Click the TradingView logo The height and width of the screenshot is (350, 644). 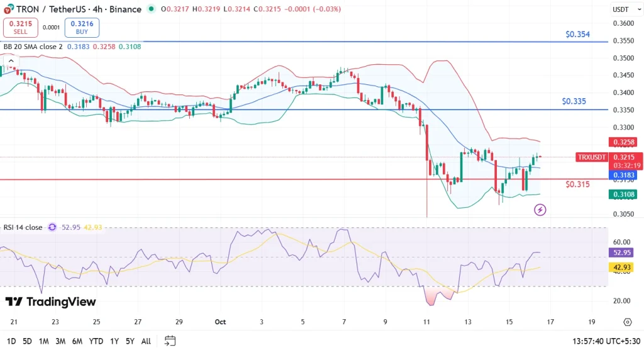(51, 302)
